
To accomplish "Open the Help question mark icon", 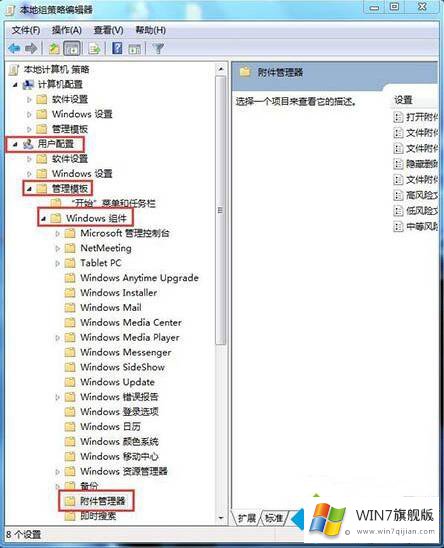I will tap(117, 48).
